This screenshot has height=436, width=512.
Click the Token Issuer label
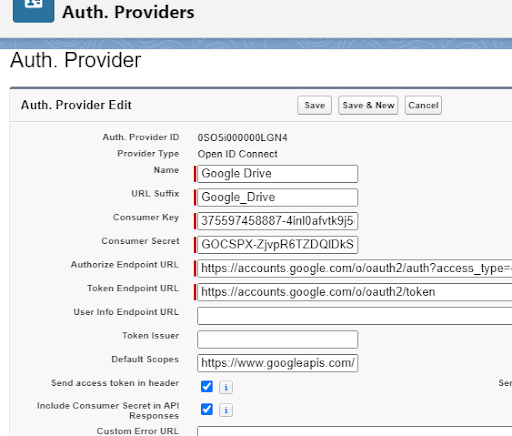click(x=150, y=335)
